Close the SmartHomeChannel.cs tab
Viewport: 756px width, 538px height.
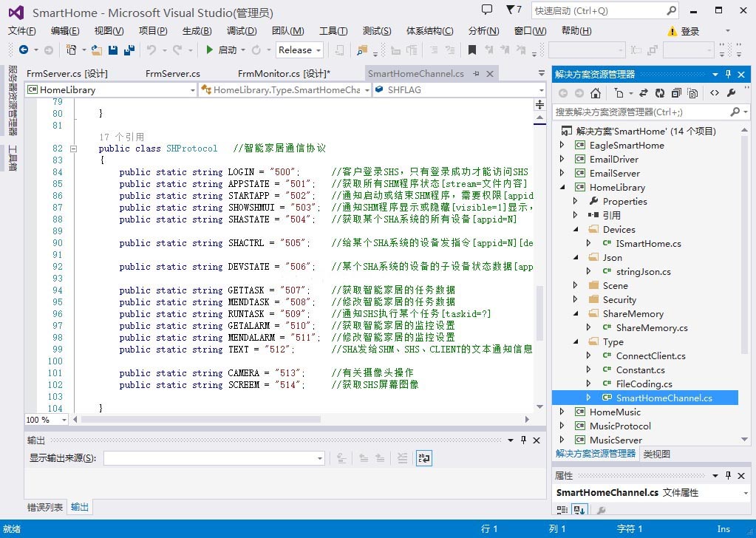[x=490, y=74]
